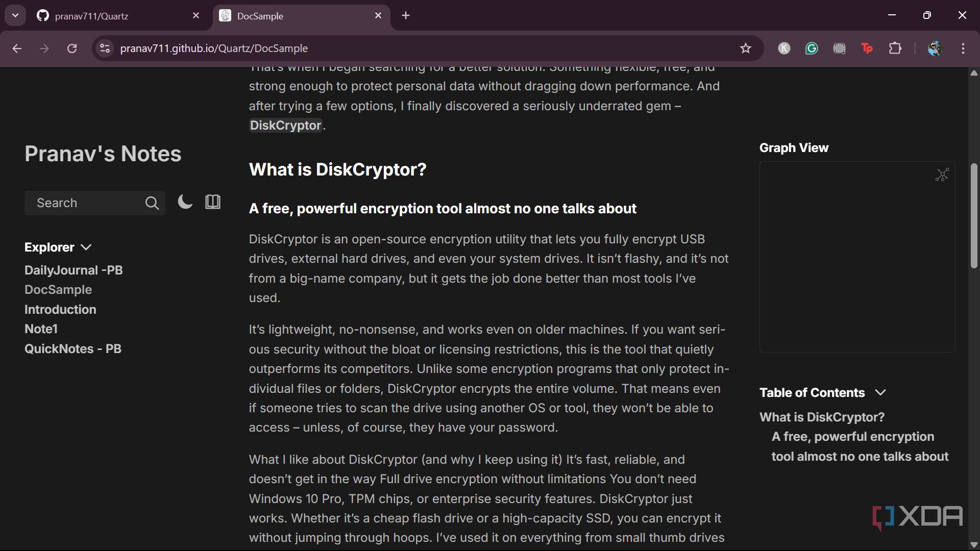Screen dimensions: 980x551
Task: Open the Grammarly extension icon
Action: (x=812, y=48)
